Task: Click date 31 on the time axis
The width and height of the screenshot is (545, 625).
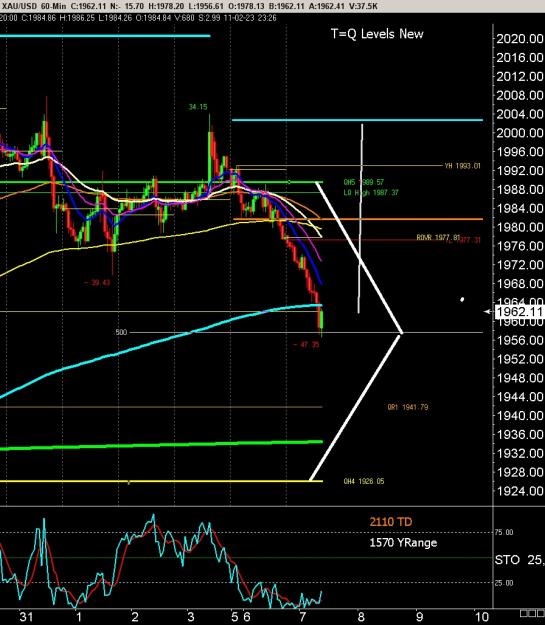Action: point(26,617)
